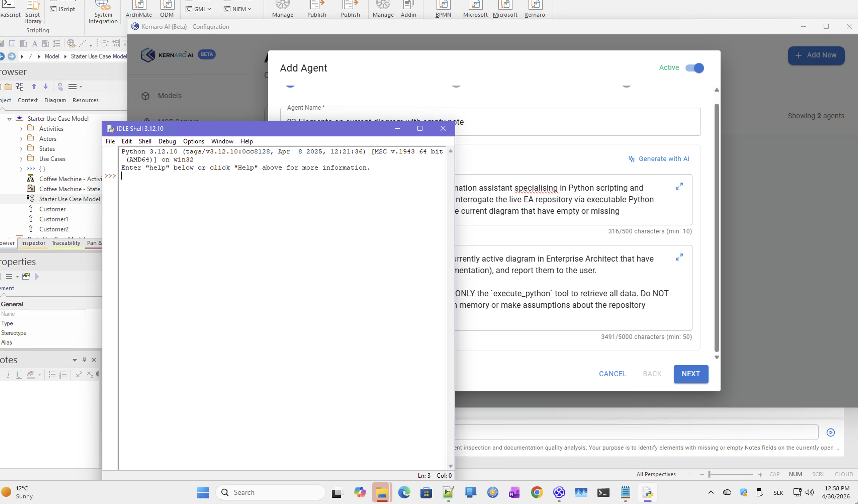Open the Window menu in IDLE
858x504 pixels.
tap(222, 141)
